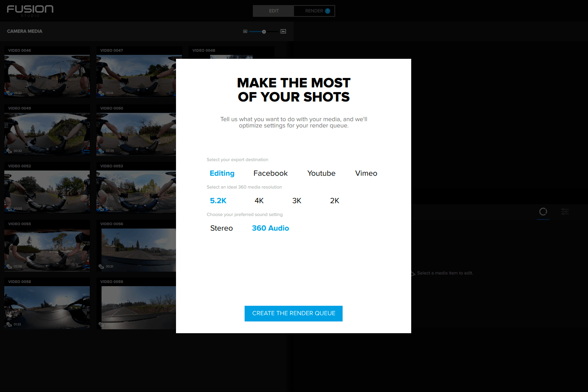Click 'Select your export destination' label
Viewport: 588px width, 392px height.
(238, 160)
